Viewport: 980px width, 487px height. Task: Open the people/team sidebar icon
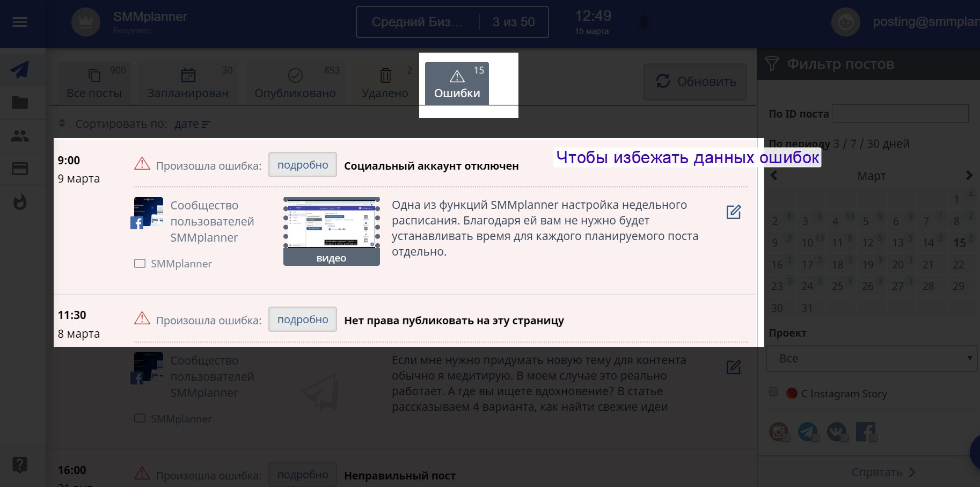coord(20,136)
